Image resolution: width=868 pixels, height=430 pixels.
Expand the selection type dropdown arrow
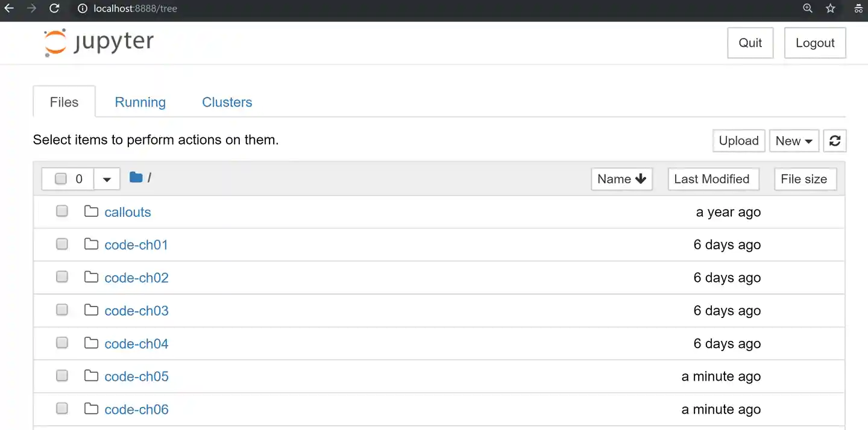click(107, 179)
